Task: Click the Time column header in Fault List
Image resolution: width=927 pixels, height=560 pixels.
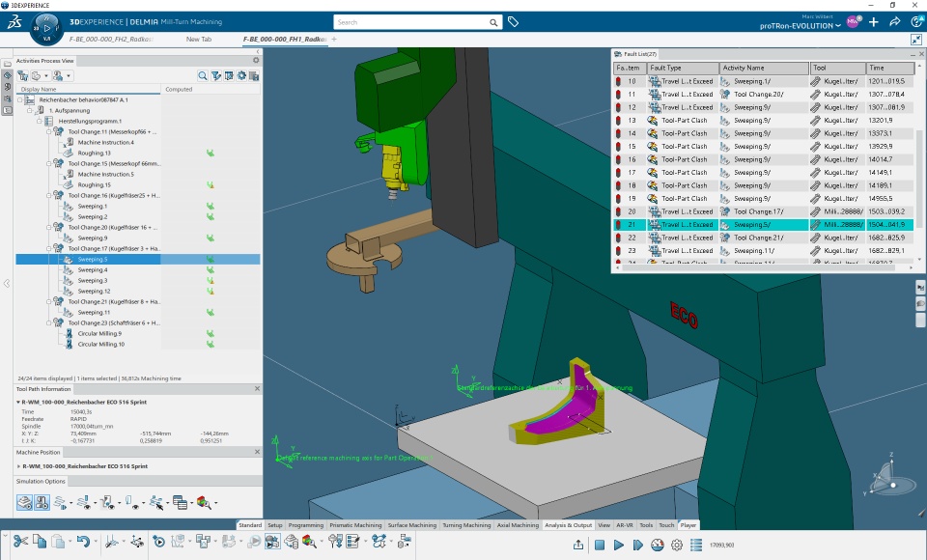Action: (890, 68)
